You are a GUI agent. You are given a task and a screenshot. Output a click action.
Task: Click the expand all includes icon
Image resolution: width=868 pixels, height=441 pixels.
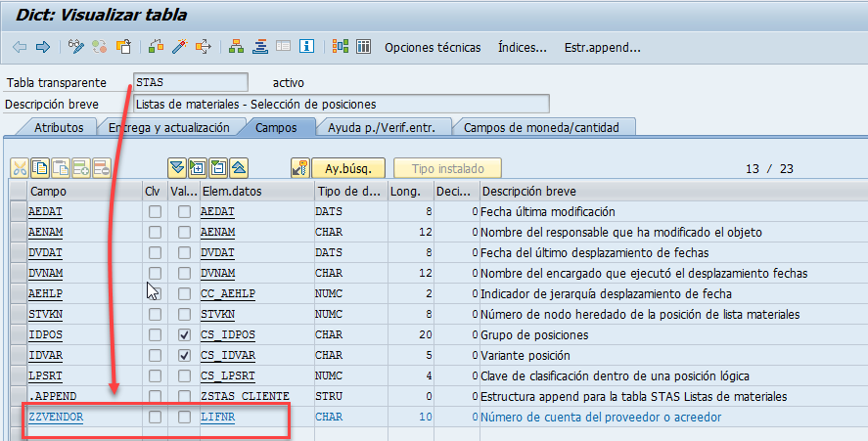tap(177, 168)
